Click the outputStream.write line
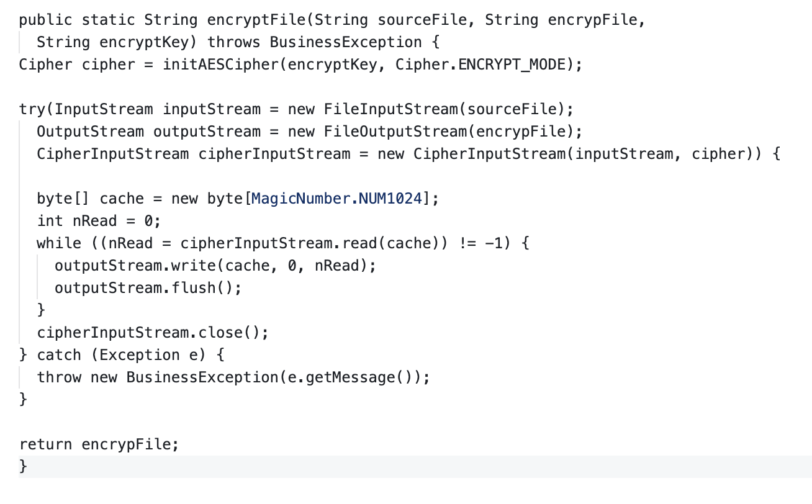Screen dimensions: 812x504 pos(216,266)
